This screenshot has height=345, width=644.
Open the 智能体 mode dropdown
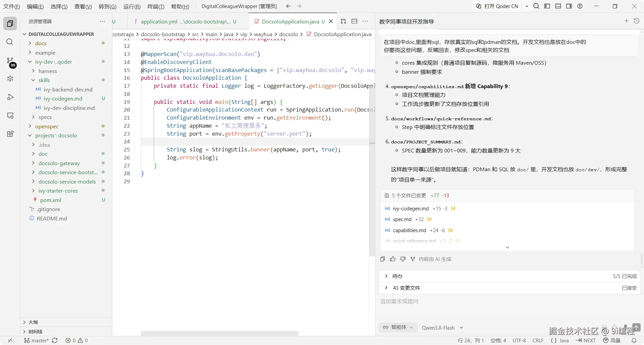tap(398, 327)
